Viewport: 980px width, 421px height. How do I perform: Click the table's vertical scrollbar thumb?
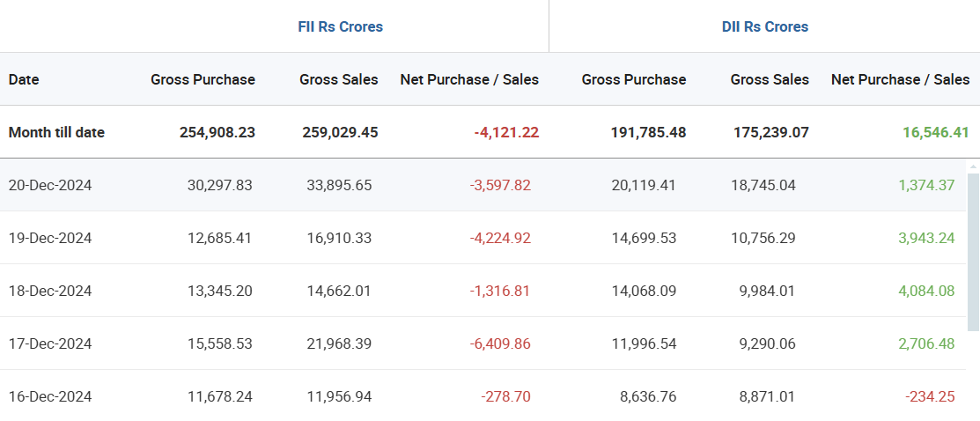(x=973, y=251)
